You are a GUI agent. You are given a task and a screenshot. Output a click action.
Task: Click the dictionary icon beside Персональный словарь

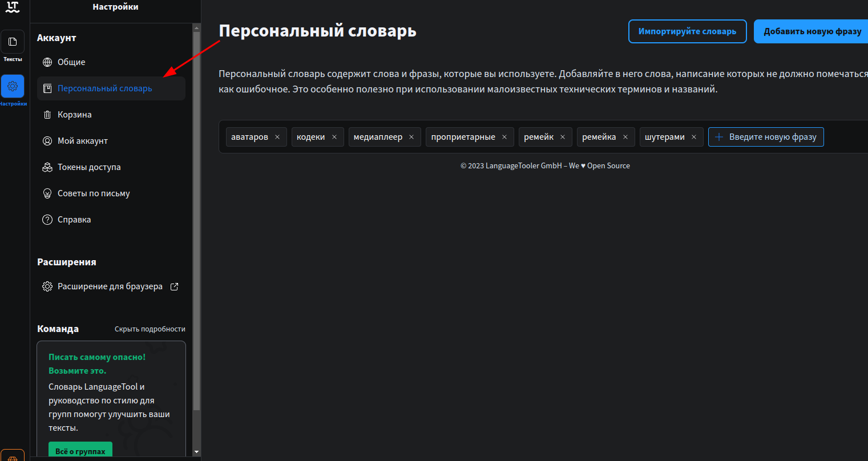47,88
